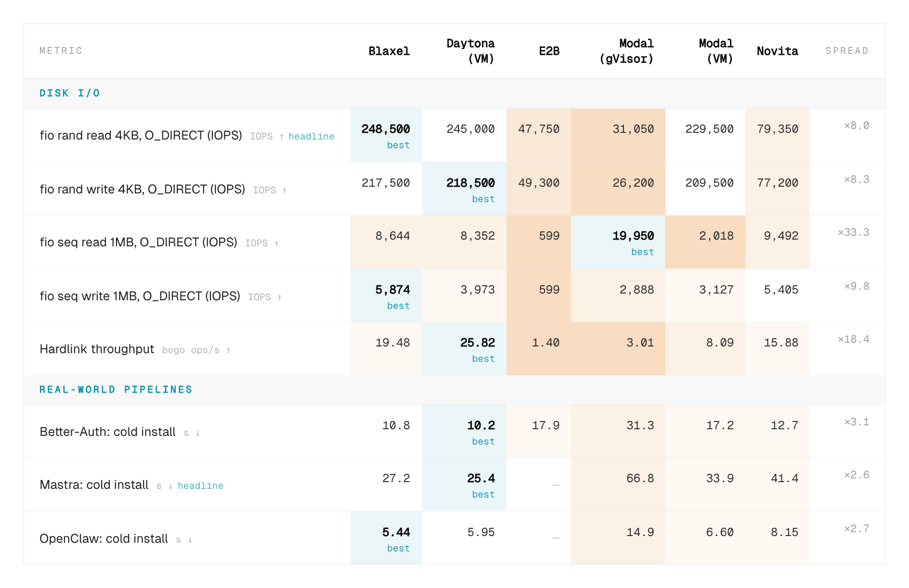The image size is (909, 588).
Task: Click the 218,500 best cell for Daytona
Action: 464,189
